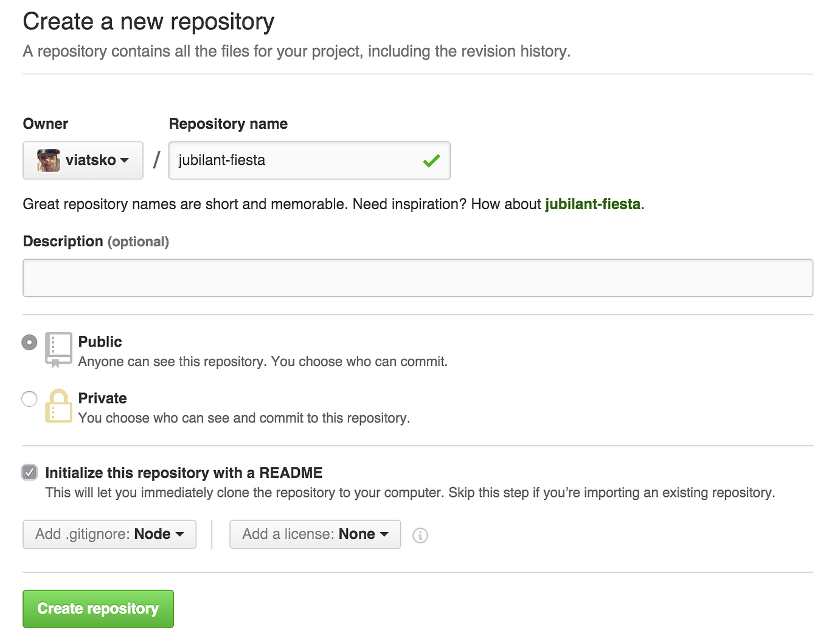The image size is (826, 644).
Task: Click the bold Public label text
Action: 100,342
